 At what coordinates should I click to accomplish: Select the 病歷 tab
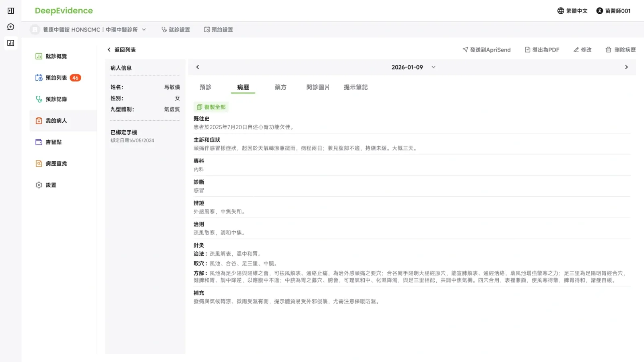coord(243,87)
